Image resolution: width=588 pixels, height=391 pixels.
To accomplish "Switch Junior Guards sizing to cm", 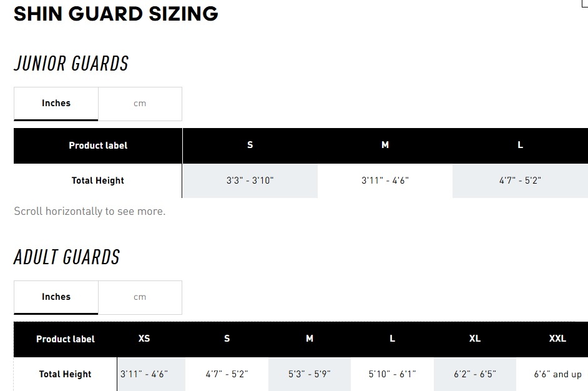I will (140, 104).
